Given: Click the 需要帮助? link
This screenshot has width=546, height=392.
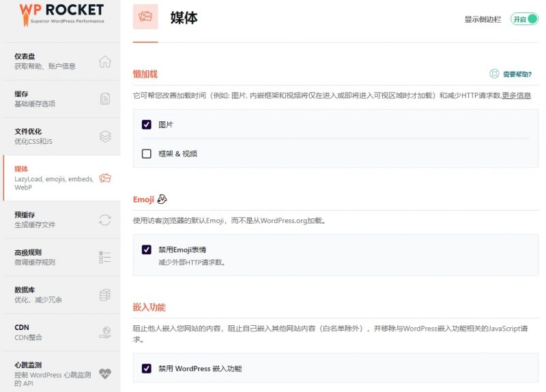Looking at the screenshot, I should point(517,74).
